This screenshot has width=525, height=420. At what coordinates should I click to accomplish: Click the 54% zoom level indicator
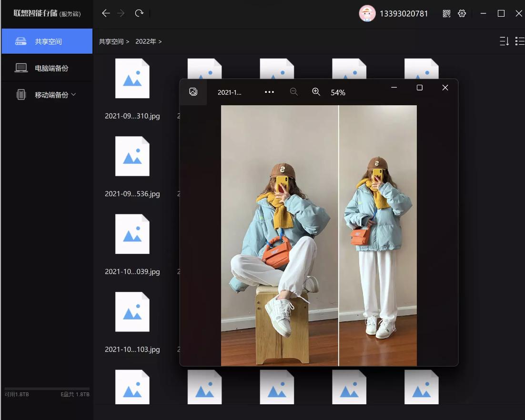click(338, 92)
